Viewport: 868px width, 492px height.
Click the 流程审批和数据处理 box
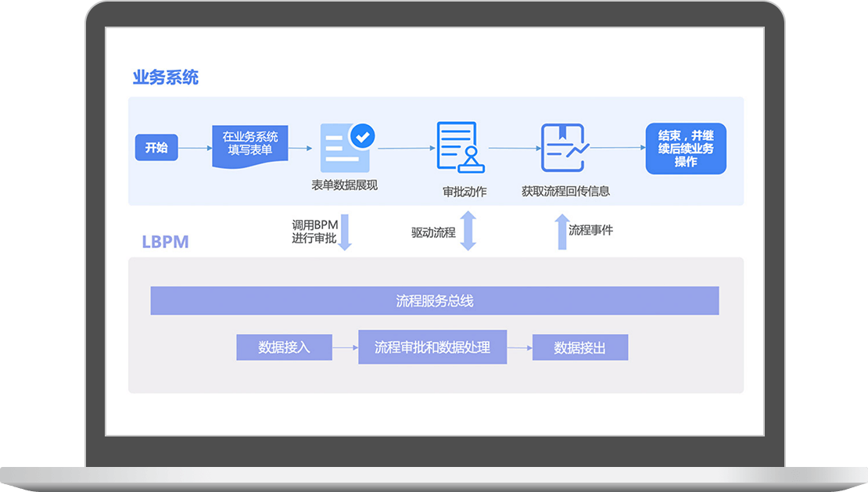[x=432, y=347]
